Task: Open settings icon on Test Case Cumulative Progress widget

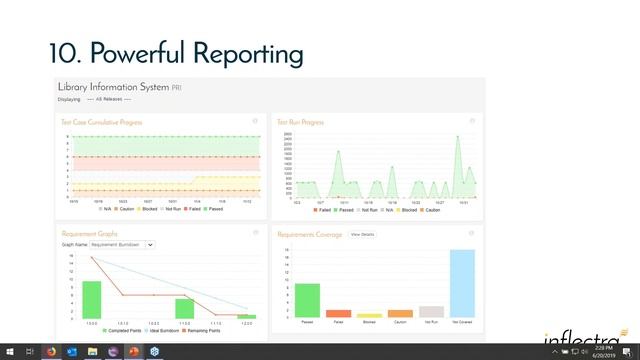Action: click(255, 121)
